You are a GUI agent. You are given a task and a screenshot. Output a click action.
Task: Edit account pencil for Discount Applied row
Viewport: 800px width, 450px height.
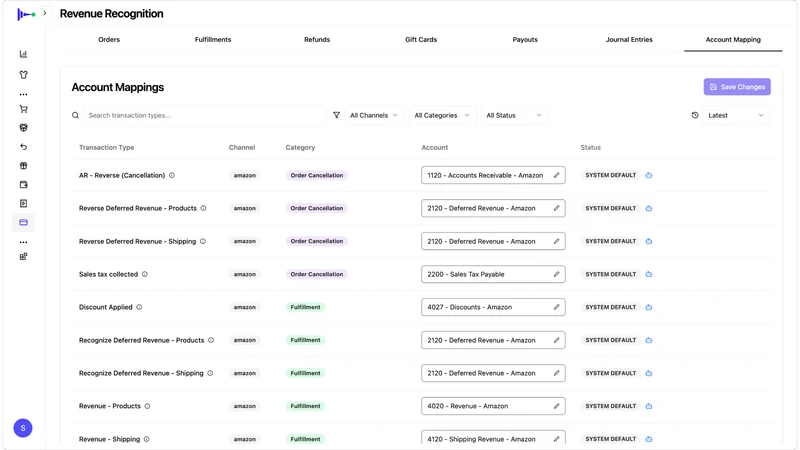[x=557, y=307]
